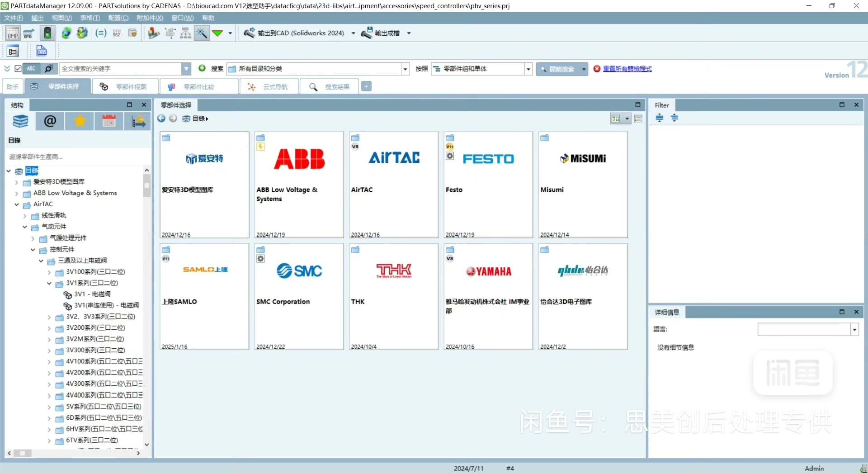Click the magic wand toolbar icon
The width and height of the screenshot is (868, 474).
202,33
